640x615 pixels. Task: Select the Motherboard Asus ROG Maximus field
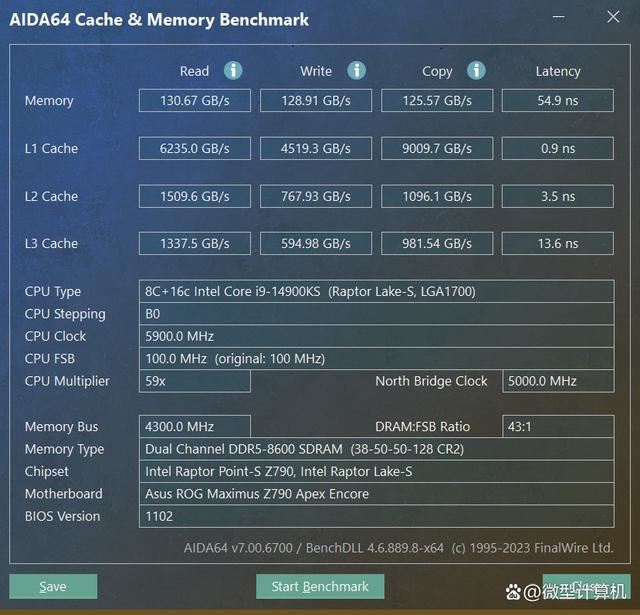pyautogui.click(x=376, y=494)
